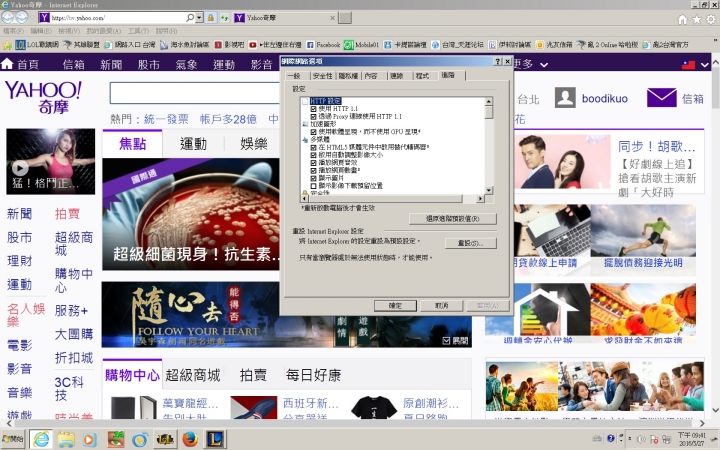Open Windows Media Player from the taskbar

(90, 440)
